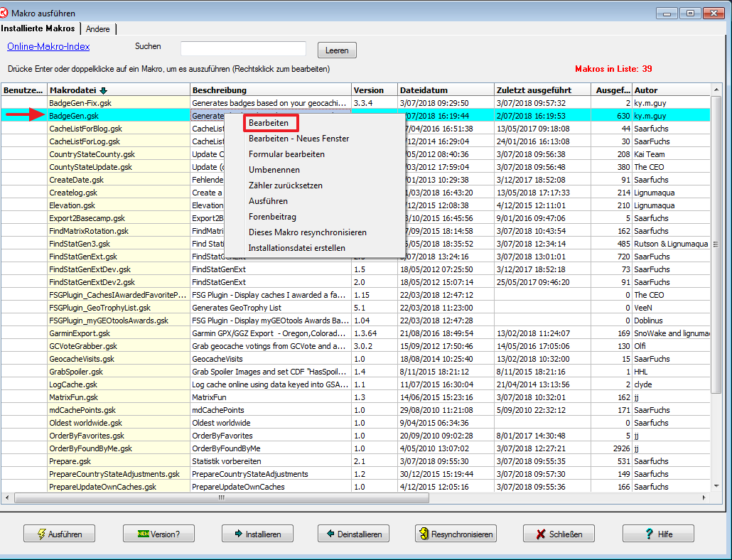Screen dimensions: 732x560
Task: Click the lightning bolt Ausführen button
Action: 59,534
